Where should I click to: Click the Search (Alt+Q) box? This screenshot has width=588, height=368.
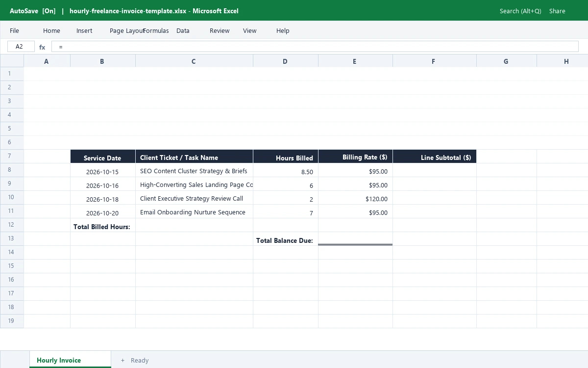pos(520,11)
